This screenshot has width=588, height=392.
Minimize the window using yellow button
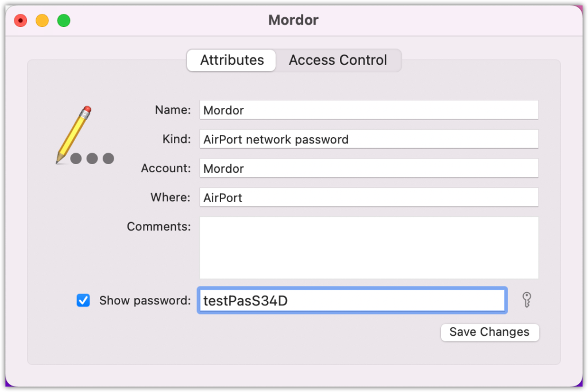point(42,20)
